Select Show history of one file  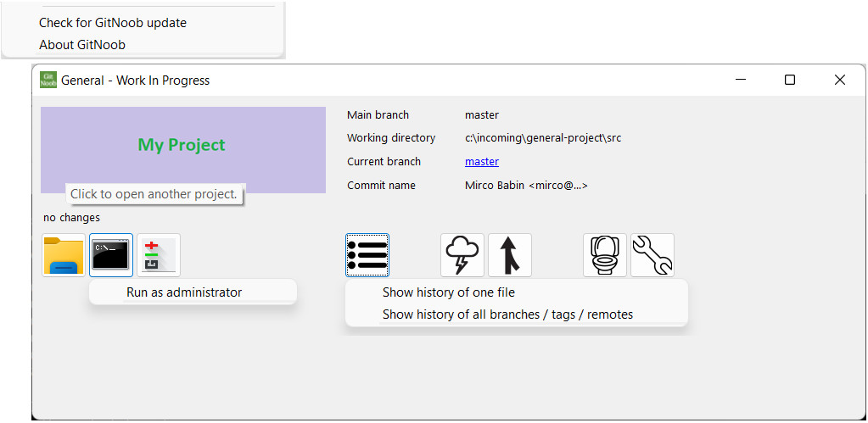click(x=449, y=292)
